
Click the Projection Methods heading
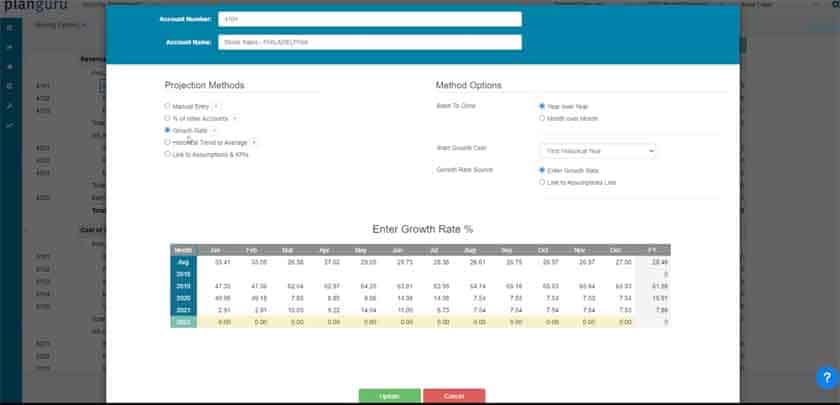(x=204, y=85)
